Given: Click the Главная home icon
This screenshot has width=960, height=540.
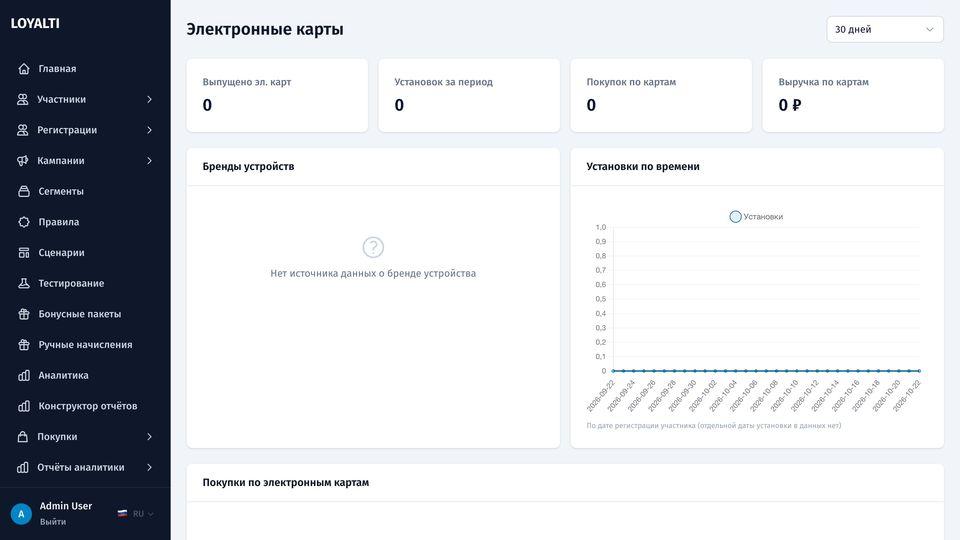Looking at the screenshot, I should tap(24, 69).
